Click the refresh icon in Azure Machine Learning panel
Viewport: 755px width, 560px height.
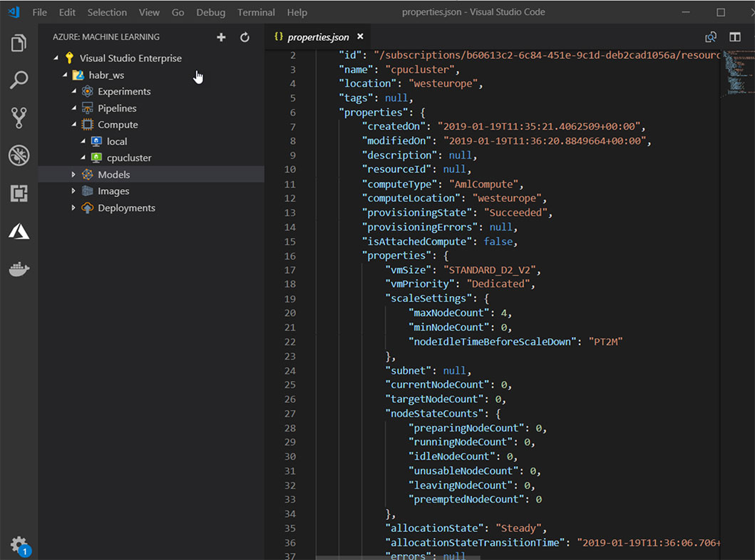tap(245, 36)
